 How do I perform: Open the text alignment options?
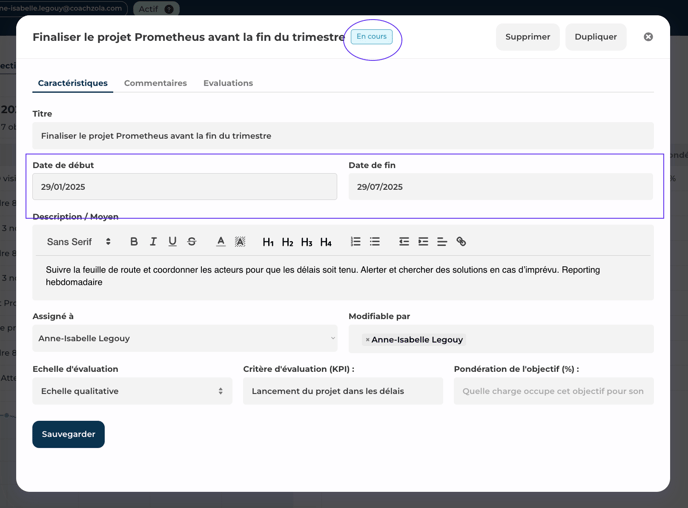pos(442,242)
